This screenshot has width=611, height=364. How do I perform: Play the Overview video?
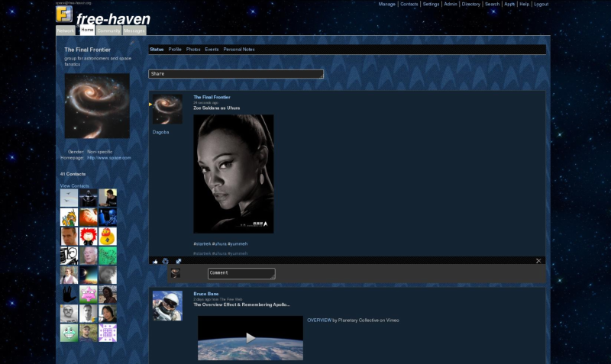[x=251, y=338]
